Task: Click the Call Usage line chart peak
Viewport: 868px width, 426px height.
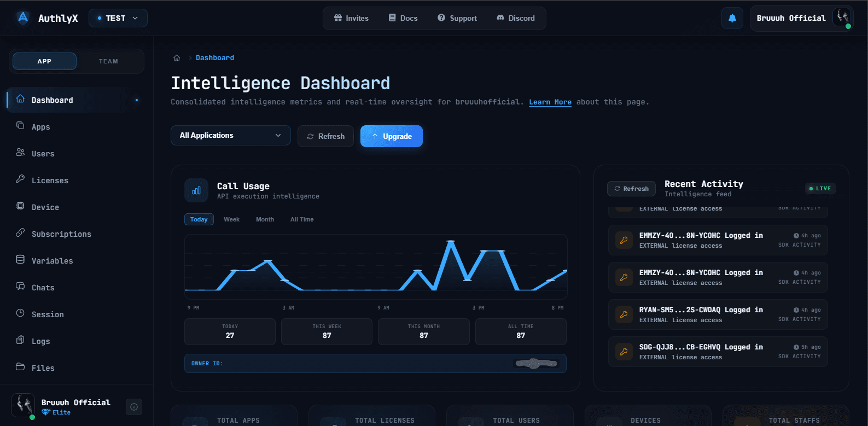Action: [451, 241]
